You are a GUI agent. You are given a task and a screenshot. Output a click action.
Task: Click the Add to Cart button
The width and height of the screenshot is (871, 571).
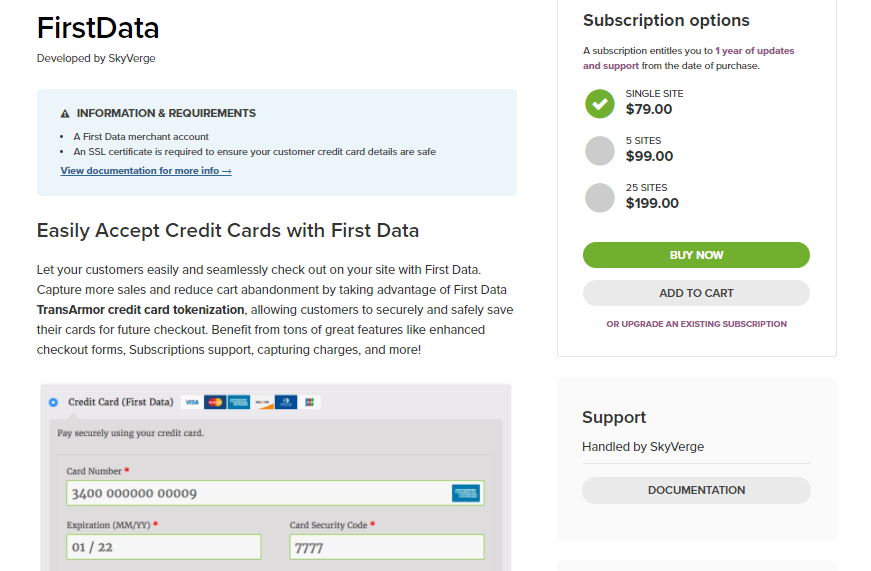pyautogui.click(x=696, y=293)
